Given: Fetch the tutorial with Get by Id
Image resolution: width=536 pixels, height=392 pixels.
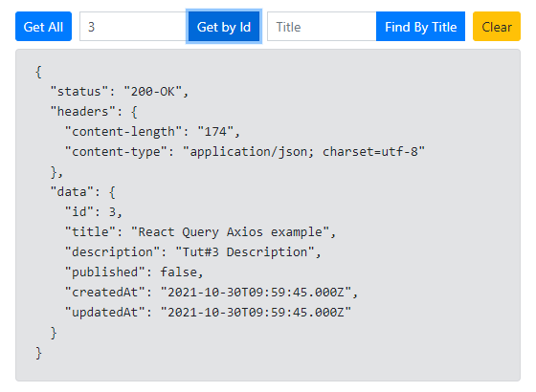Looking at the screenshot, I should [224, 27].
